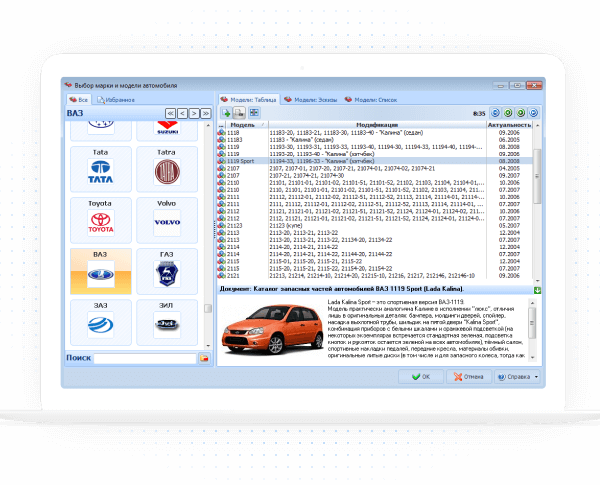Viewport: 600px width, 485px height.
Task: Click brand list scrollbar down arrow
Action: point(208,346)
